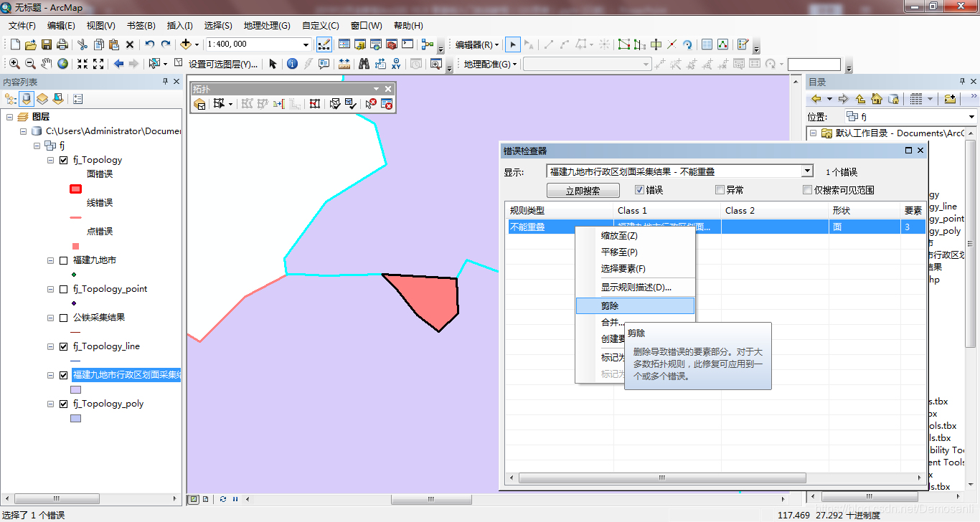This screenshot has height=522, width=980.
Task: Enable the fj_Topology_point layer checkbox
Action: click(x=63, y=289)
